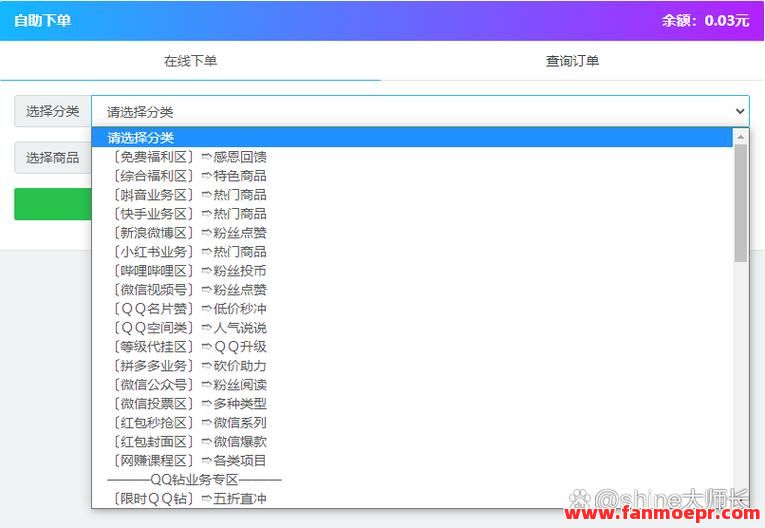
Task: Click the scrollbar up arrow in list
Action: (741, 137)
